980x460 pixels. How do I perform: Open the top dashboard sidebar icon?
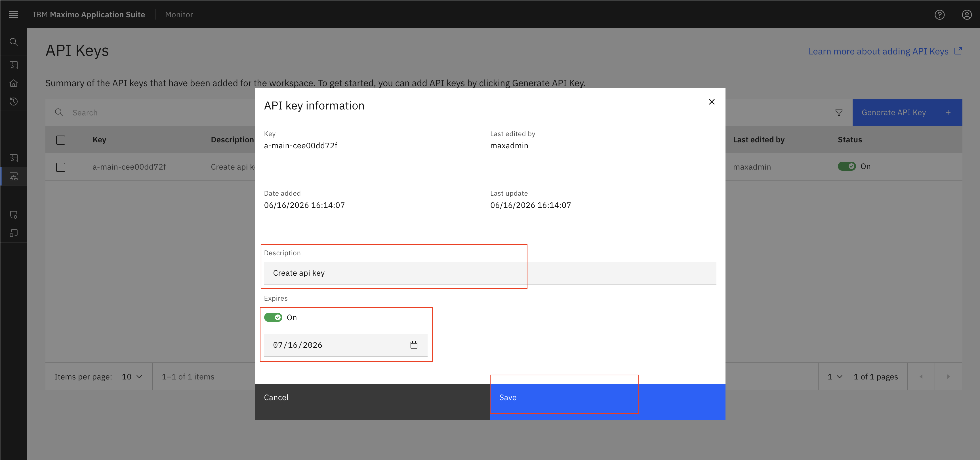click(14, 66)
